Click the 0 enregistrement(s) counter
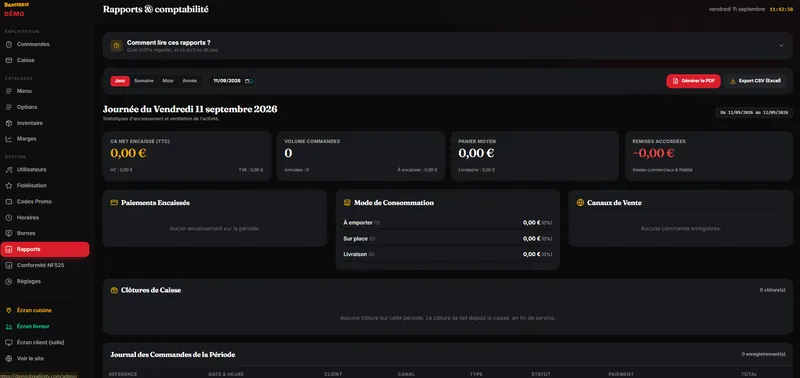Screen dimensions: 800x378 tap(764, 354)
